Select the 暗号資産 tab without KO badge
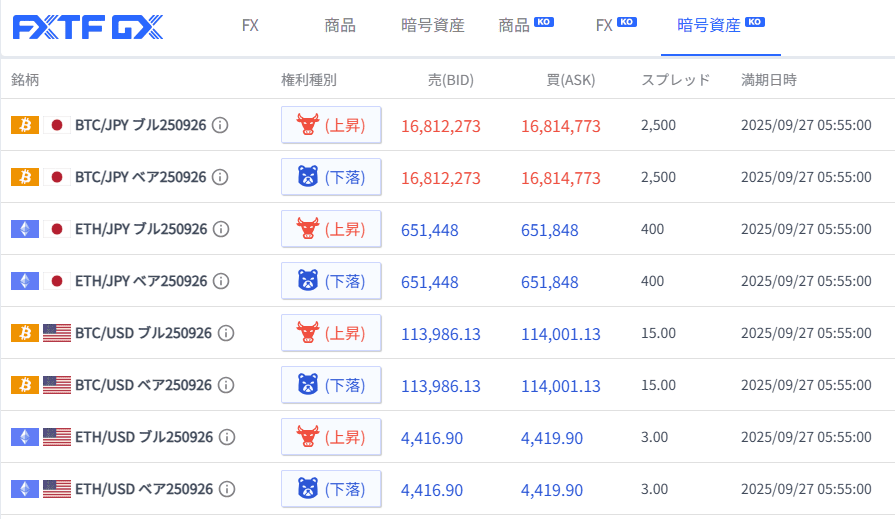895x519 pixels. click(432, 26)
